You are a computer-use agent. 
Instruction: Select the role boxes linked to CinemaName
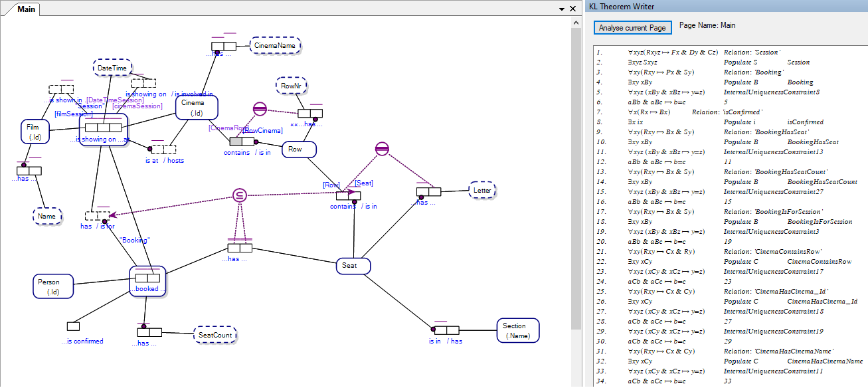224,46
